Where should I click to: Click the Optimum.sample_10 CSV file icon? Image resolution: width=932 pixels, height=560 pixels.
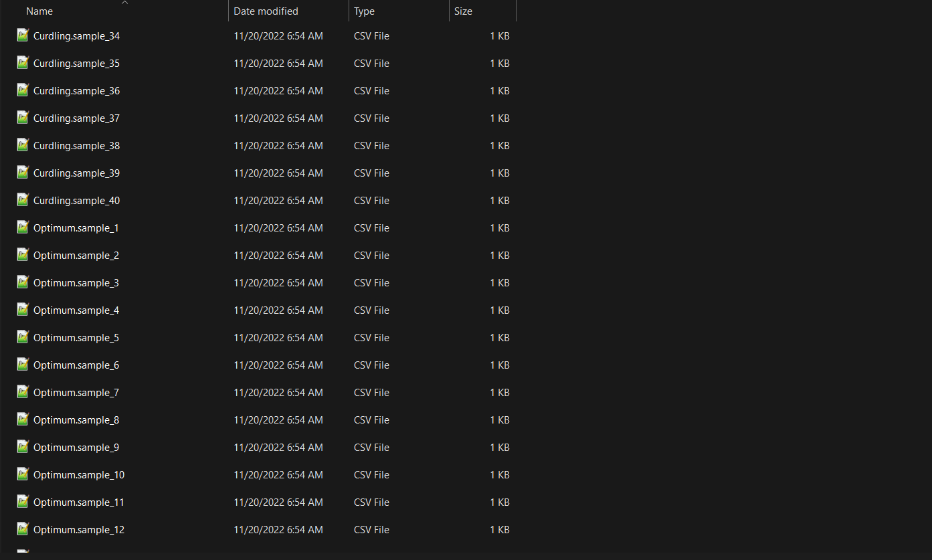tap(23, 474)
